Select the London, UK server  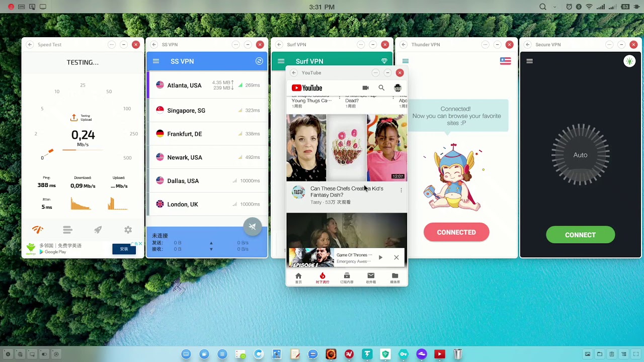(207, 204)
